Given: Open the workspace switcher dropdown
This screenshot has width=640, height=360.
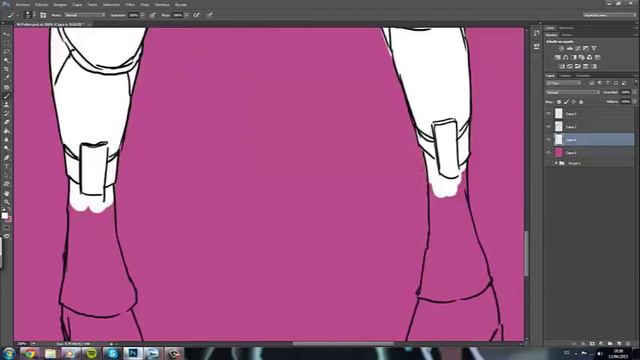Looking at the screenshot, I should tap(610, 15).
